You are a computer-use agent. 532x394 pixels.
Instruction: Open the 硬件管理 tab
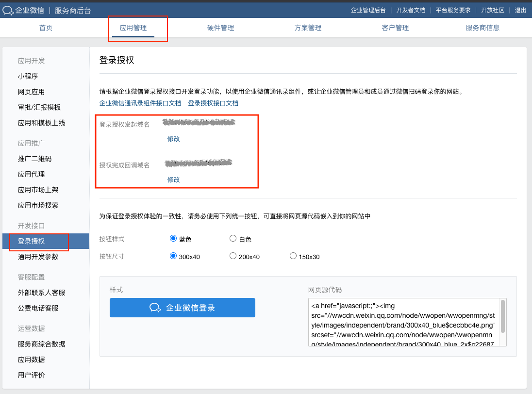pyautogui.click(x=220, y=28)
